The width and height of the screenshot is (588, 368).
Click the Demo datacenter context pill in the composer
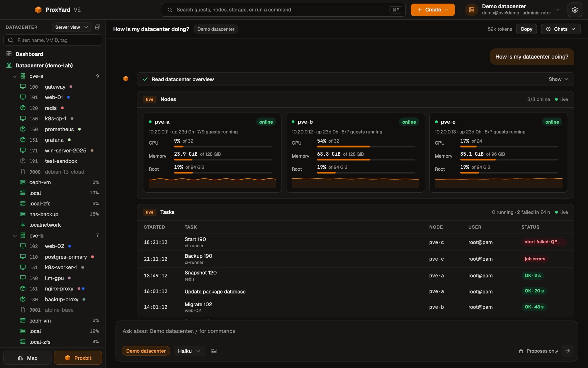[146, 351]
